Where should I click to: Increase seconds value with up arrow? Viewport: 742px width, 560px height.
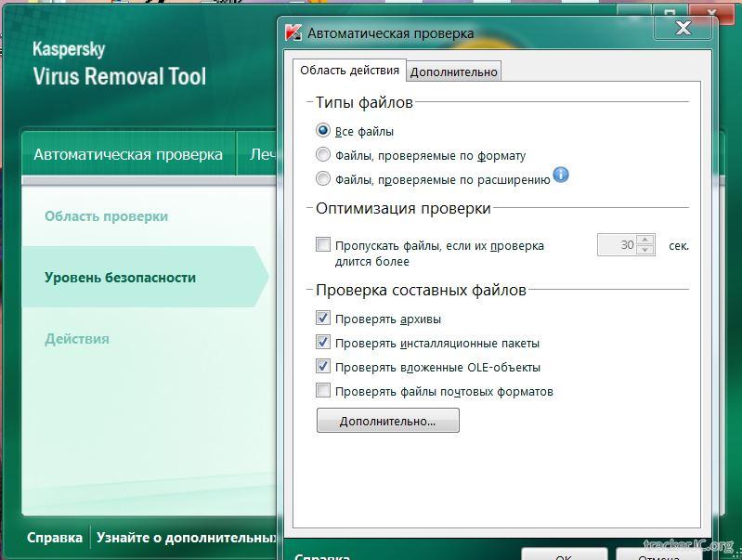(645, 241)
